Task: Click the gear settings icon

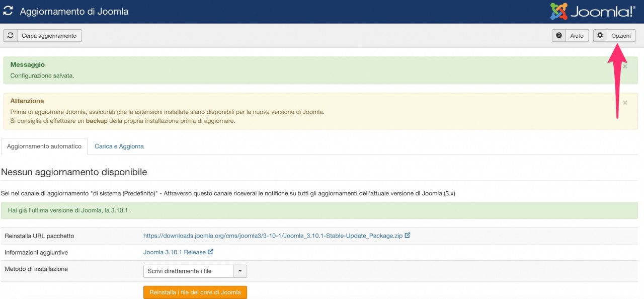Action: [x=600, y=36]
